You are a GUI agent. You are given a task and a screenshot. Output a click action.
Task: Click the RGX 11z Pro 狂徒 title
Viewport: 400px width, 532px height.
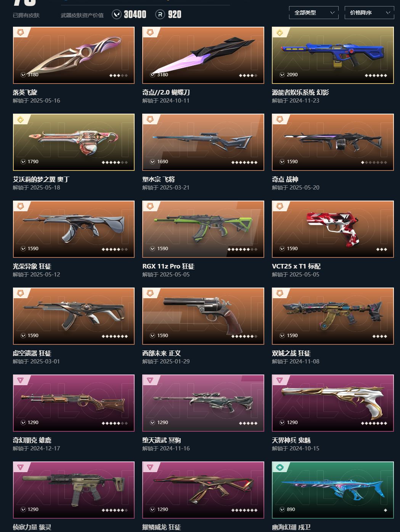coord(169,266)
